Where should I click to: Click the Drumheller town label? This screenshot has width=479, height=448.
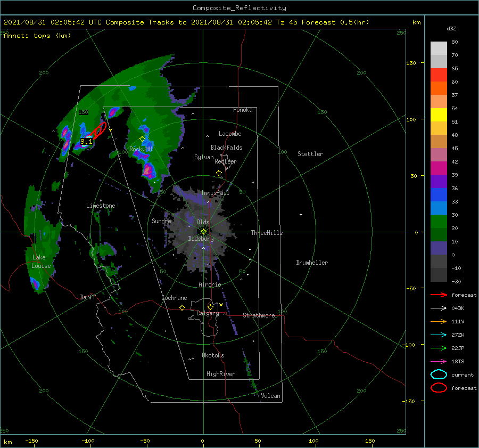(312, 263)
